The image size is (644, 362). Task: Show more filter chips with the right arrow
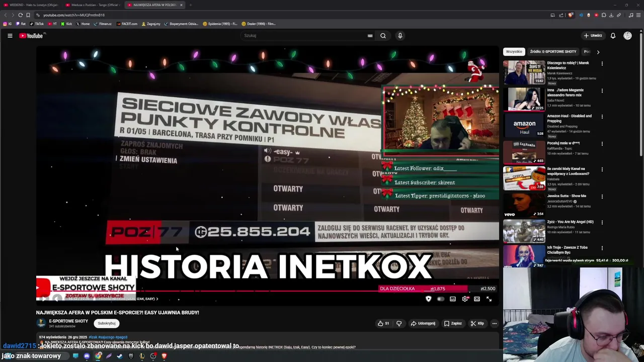598,52
